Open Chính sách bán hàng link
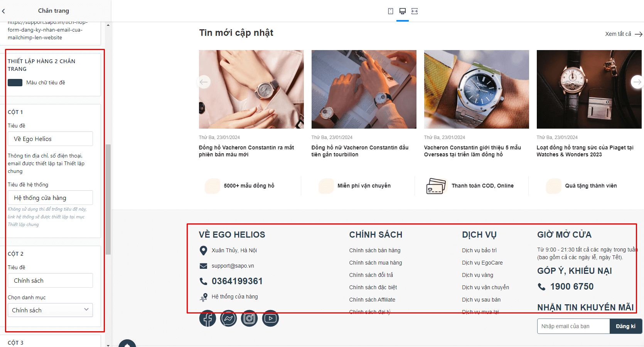Viewport: 644px width, 347px height. [375, 250]
